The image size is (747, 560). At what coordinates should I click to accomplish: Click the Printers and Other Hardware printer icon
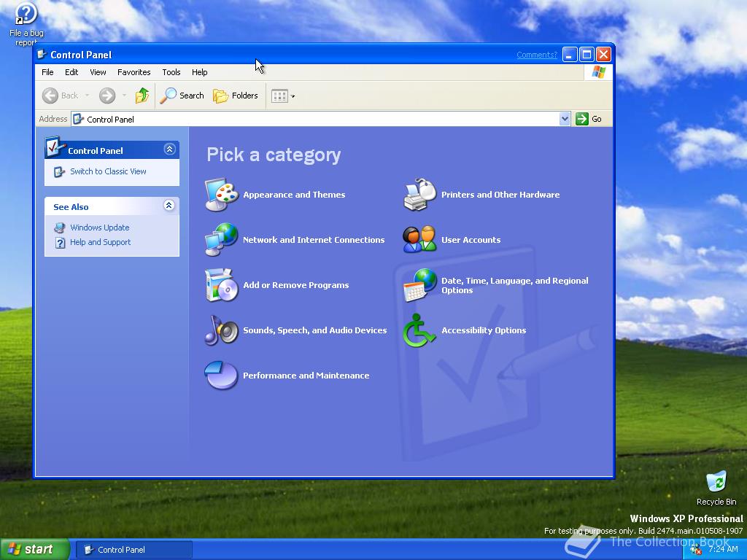pos(419,194)
